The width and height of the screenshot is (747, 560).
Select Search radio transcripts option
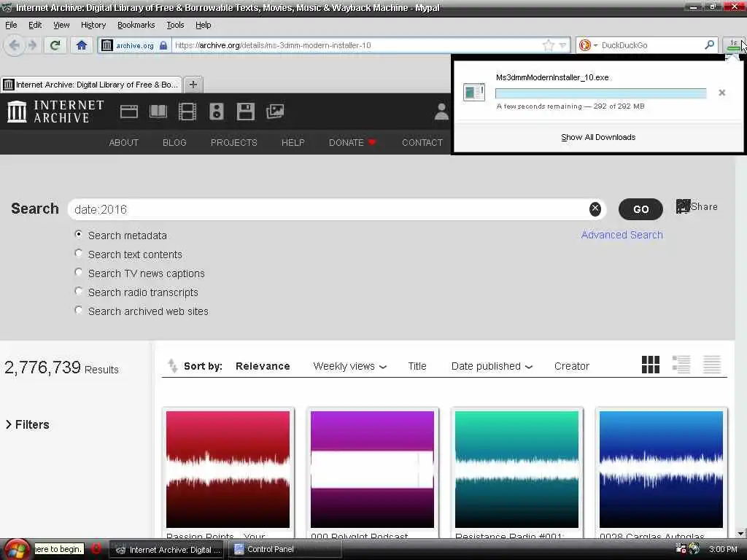click(79, 292)
